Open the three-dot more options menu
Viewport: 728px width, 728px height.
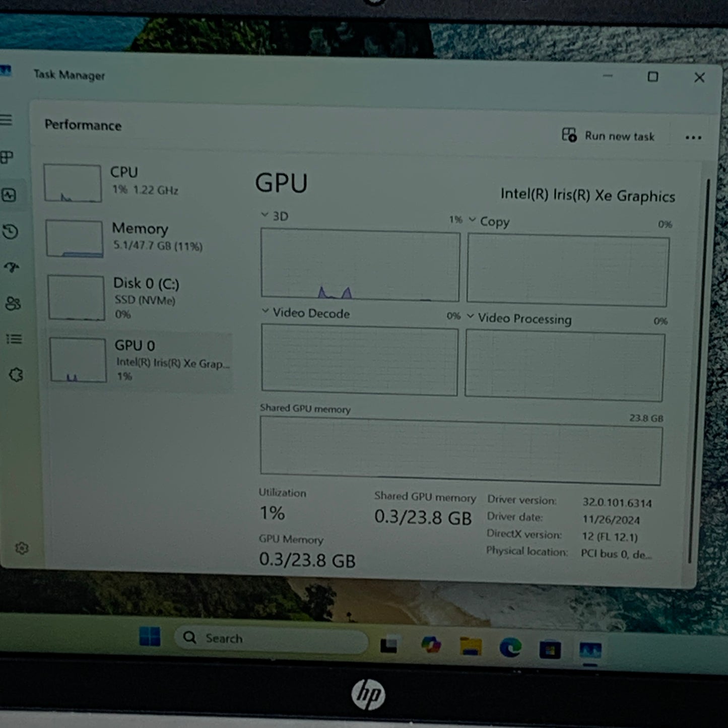pyautogui.click(x=693, y=137)
